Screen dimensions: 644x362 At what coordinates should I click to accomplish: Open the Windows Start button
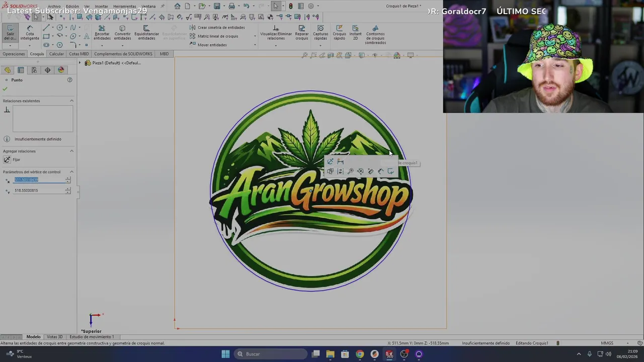pyautogui.click(x=225, y=354)
